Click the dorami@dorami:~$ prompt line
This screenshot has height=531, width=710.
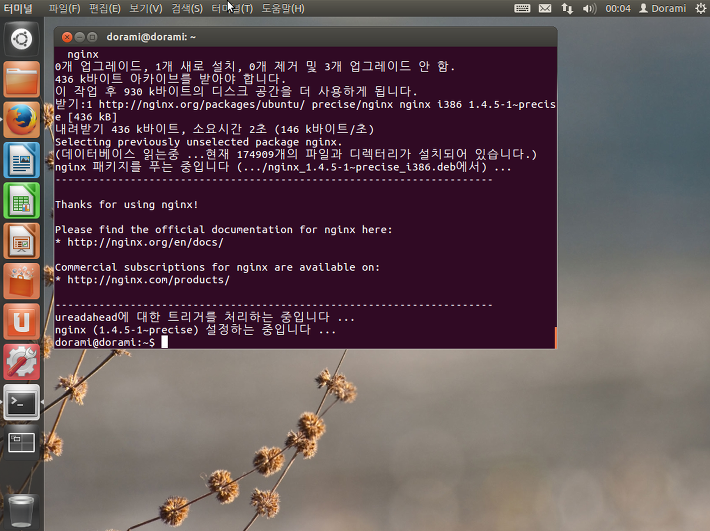pyautogui.click(x=111, y=342)
